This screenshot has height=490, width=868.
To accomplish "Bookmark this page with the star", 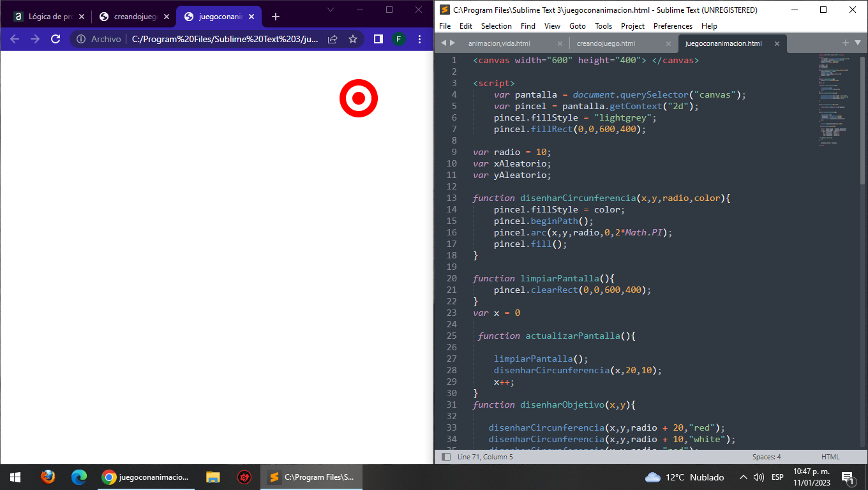I will [x=353, y=39].
